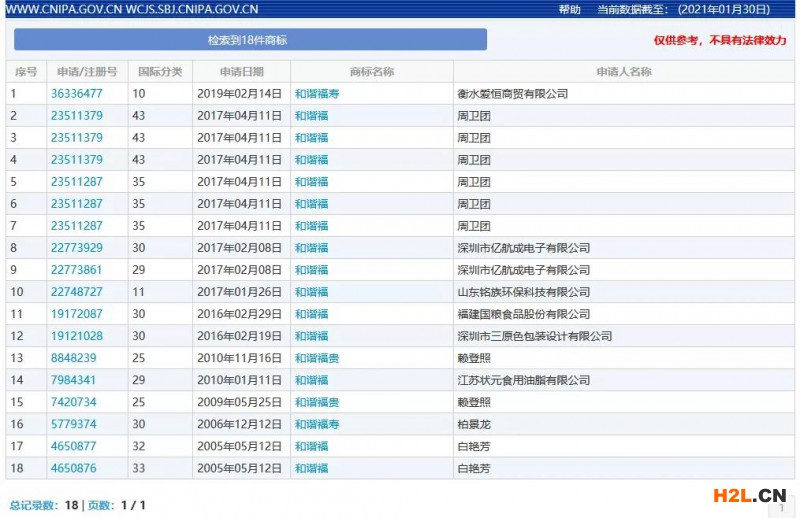Click the 国际分类 column header
The height and width of the screenshot is (518, 800).
pos(160,72)
